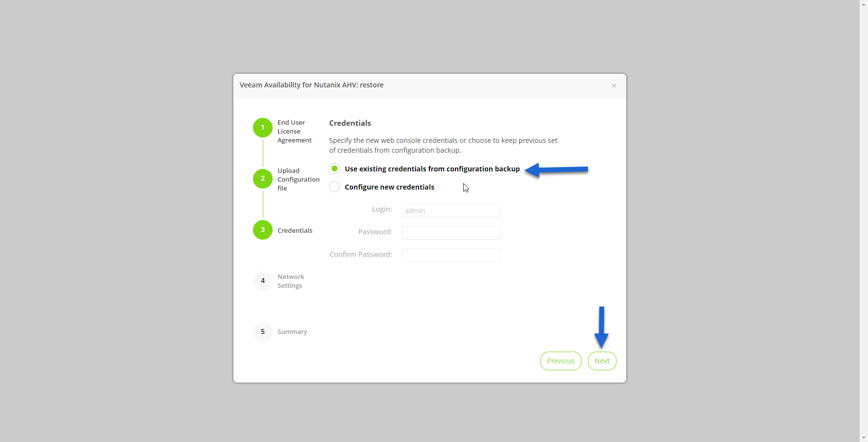Click the page scrollbar down arrow

coord(864,438)
